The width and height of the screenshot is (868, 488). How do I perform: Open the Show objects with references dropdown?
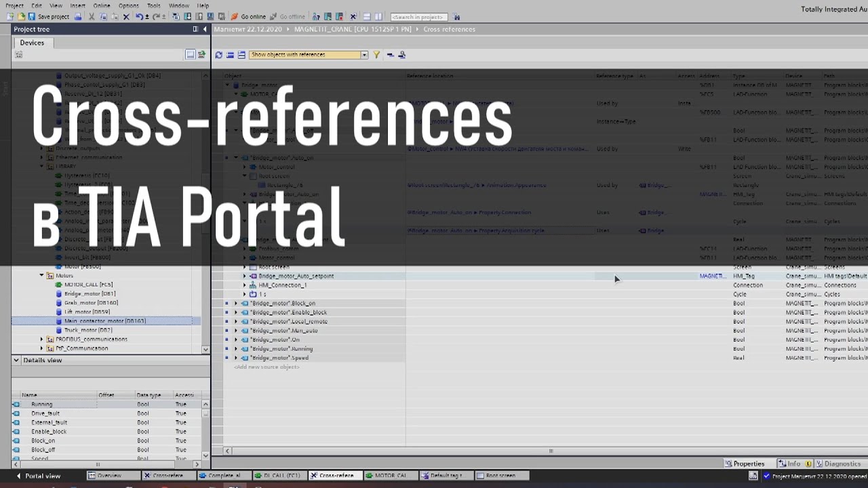[x=364, y=55]
